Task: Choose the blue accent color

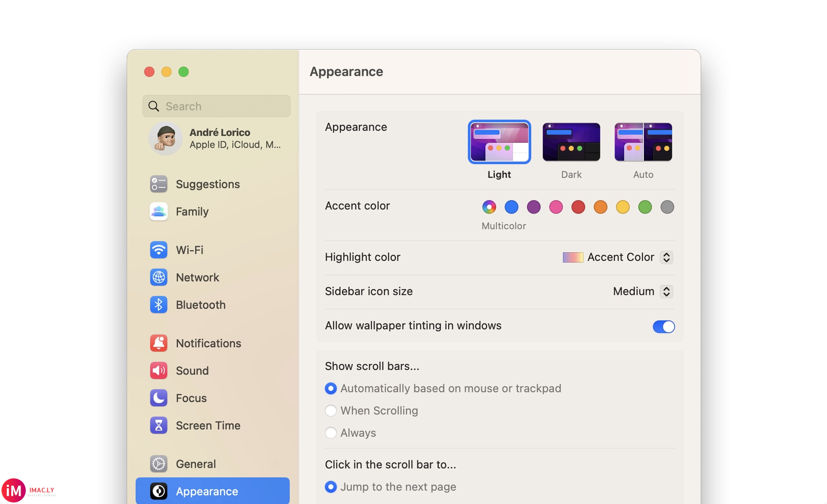Action: 511,207
